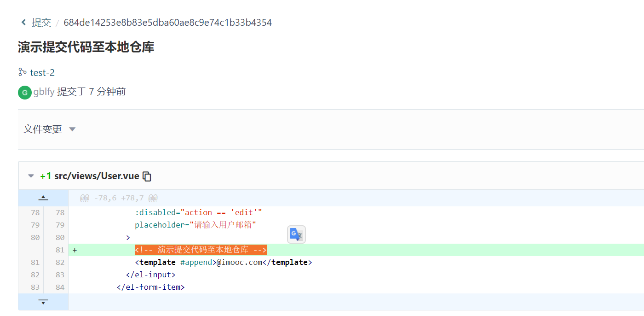This screenshot has height=316, width=644.
Task: Click the placeholder="请输入用户邮箱" line
Action: (x=195, y=225)
